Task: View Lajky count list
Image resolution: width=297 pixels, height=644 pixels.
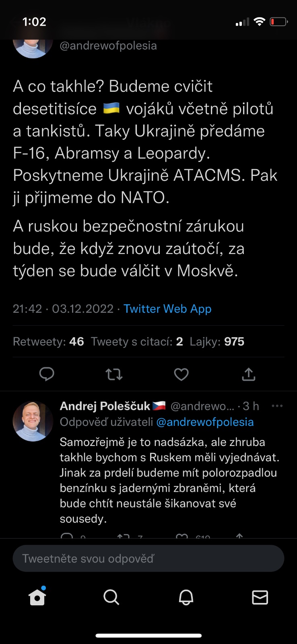Action: pos(217,342)
